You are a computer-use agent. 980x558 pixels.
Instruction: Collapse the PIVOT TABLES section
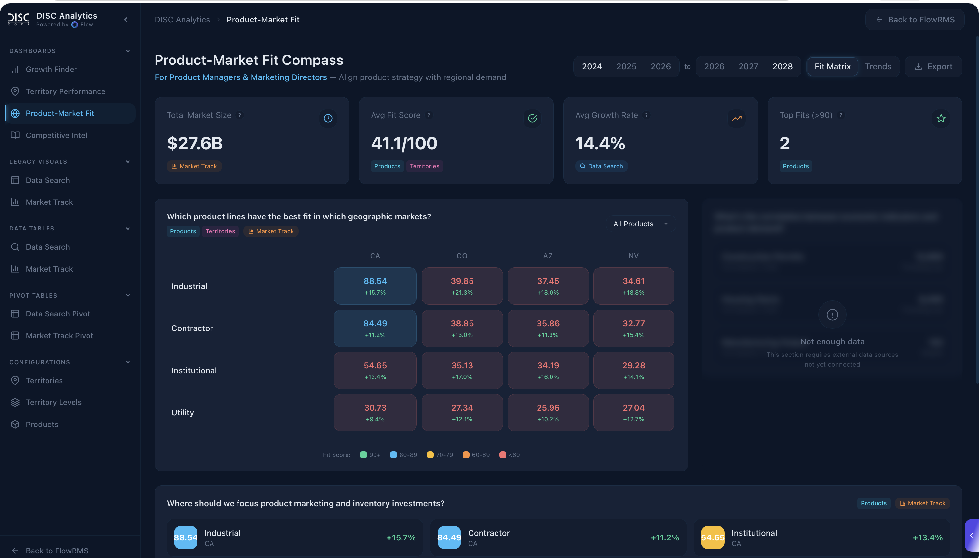[x=128, y=295]
